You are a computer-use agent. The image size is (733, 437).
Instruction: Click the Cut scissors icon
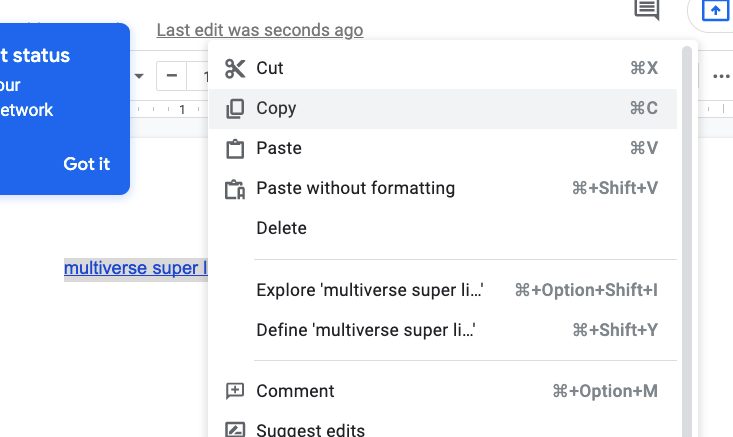[x=235, y=69]
